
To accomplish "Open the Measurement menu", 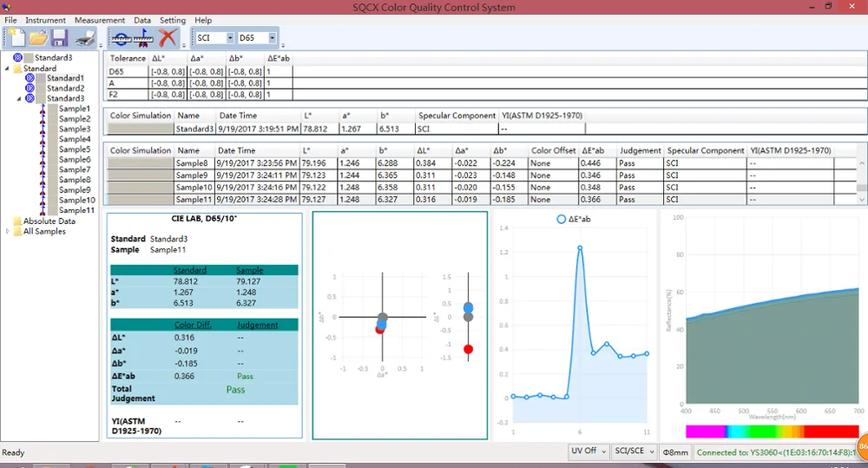I will (x=99, y=20).
